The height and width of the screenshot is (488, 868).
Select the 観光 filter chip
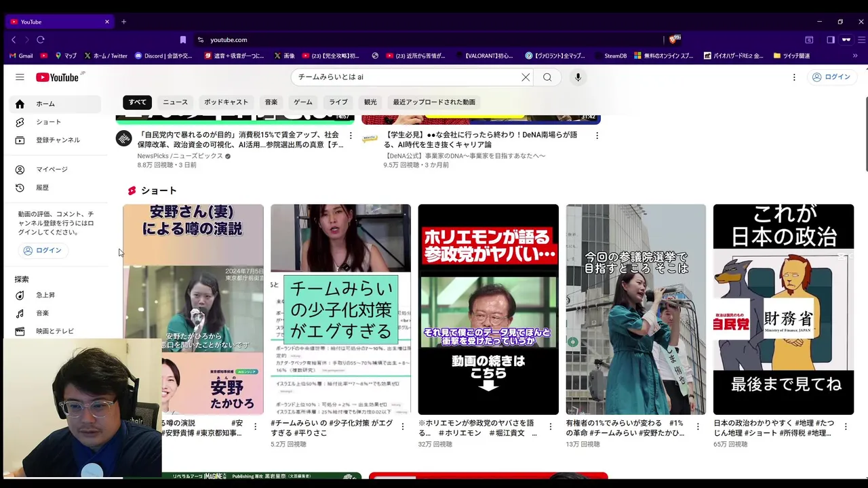[x=370, y=102]
